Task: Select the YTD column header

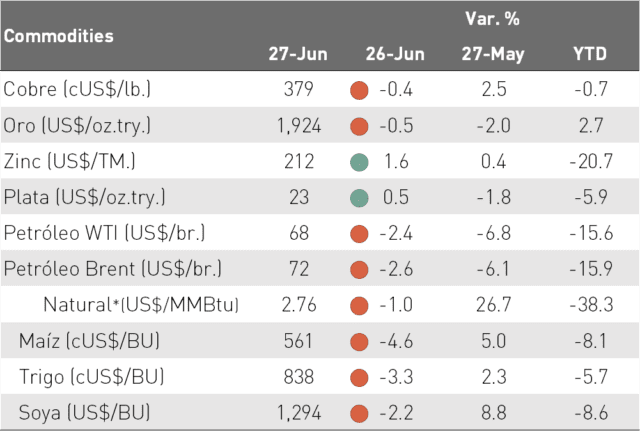Action: [590, 54]
